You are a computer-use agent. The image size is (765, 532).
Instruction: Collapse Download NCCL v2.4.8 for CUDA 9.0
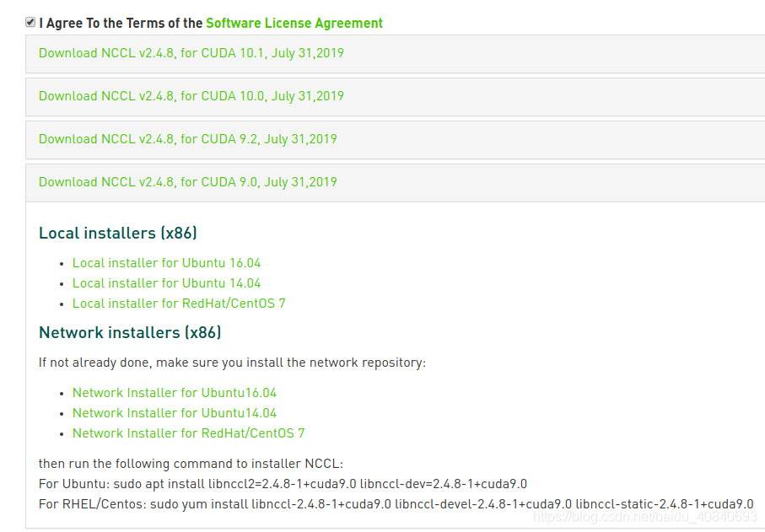pos(188,182)
